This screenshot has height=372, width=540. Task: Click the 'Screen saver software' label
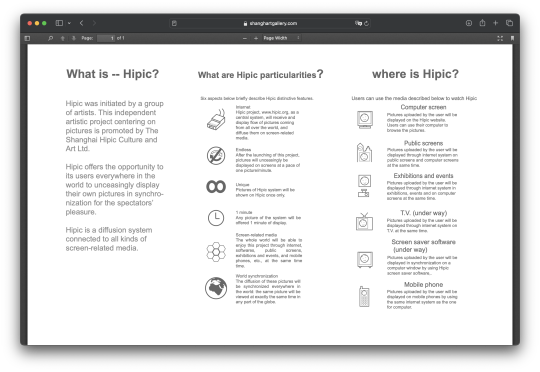pos(423,242)
